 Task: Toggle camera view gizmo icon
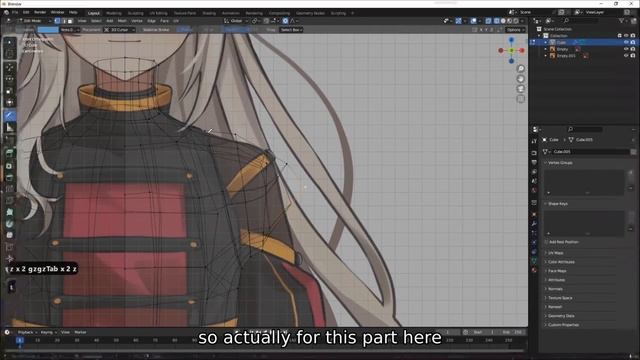click(520, 89)
